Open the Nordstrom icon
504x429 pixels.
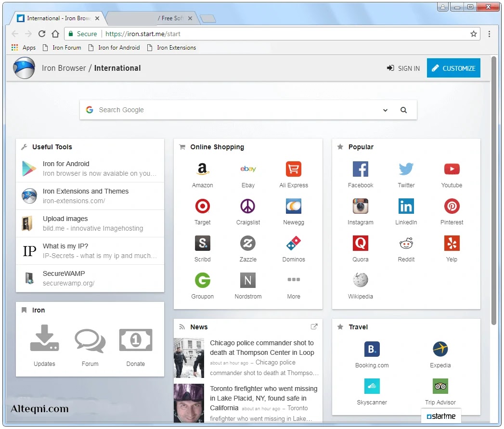tap(248, 280)
